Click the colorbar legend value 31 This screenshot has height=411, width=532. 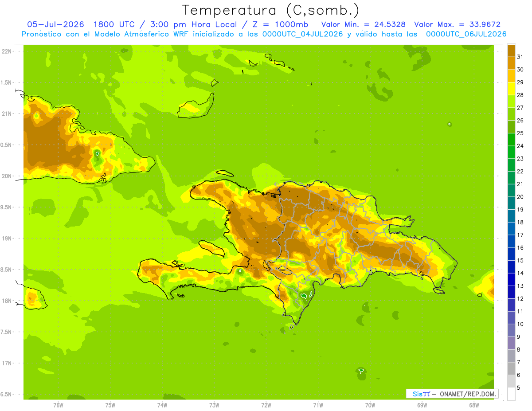click(520, 57)
